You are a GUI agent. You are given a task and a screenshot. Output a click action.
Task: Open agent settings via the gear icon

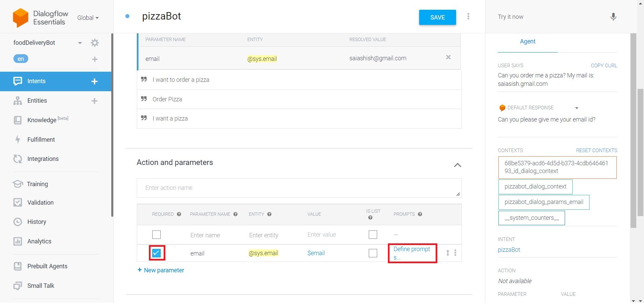95,43
